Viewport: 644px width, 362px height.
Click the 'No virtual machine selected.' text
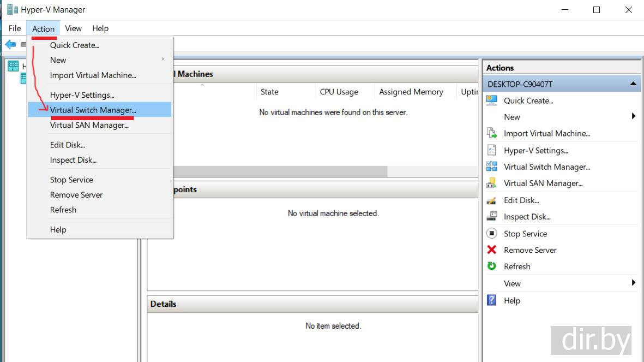(333, 213)
